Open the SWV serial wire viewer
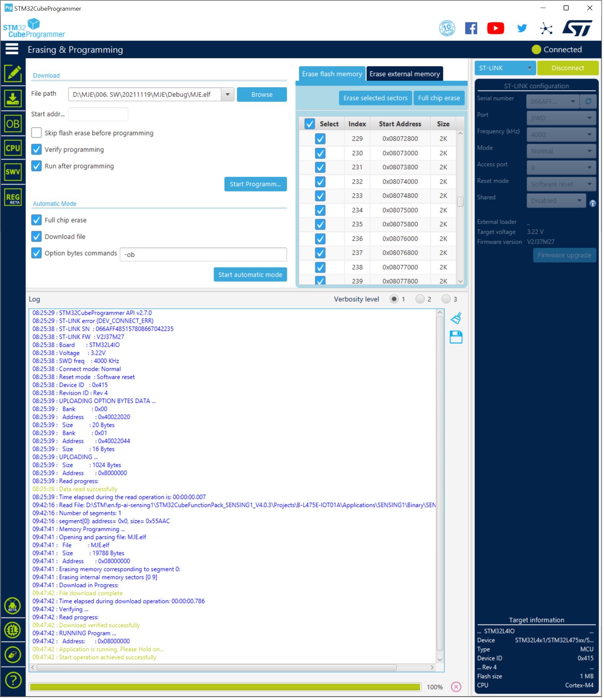Screen dimensions: 604x700 pos(13,172)
